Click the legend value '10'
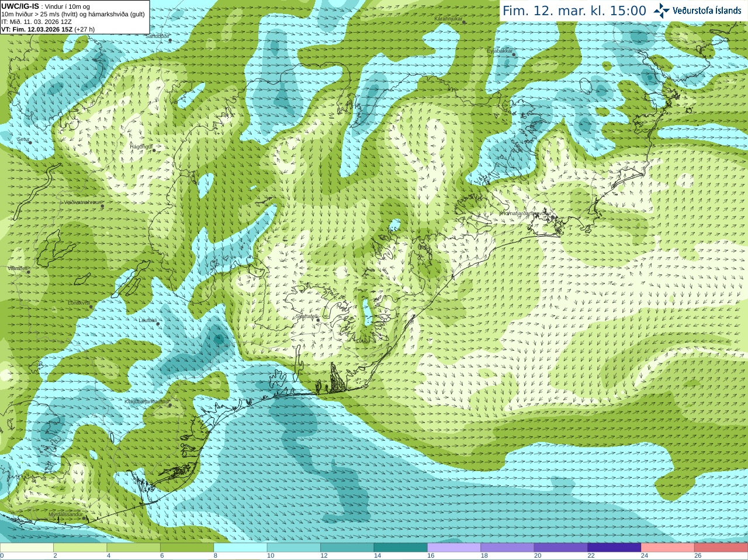The width and height of the screenshot is (748, 560). pos(271,556)
